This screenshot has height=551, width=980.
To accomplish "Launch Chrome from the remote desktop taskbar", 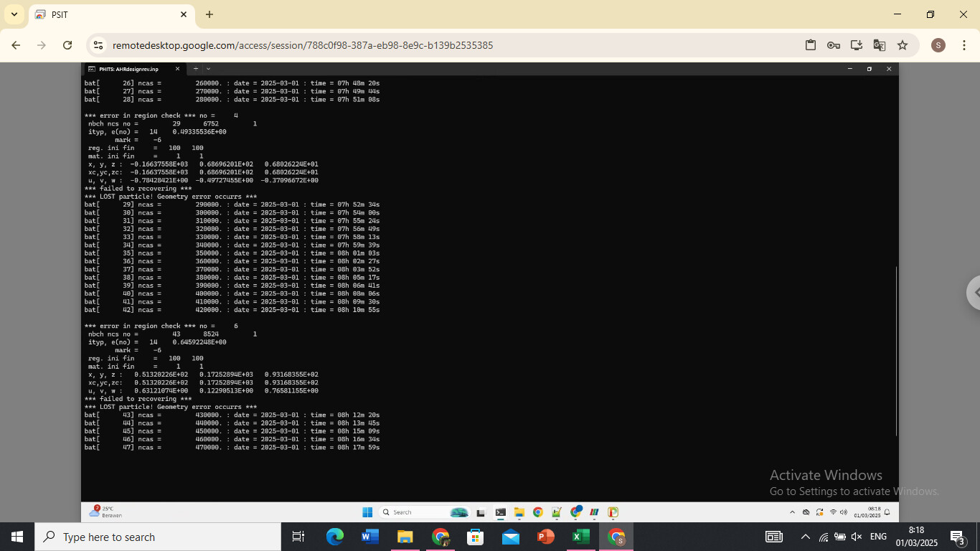I will (x=537, y=512).
